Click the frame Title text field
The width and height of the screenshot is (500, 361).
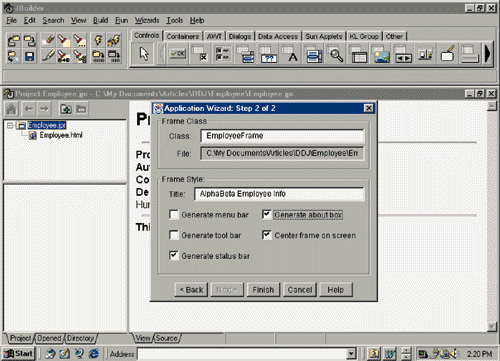point(279,194)
